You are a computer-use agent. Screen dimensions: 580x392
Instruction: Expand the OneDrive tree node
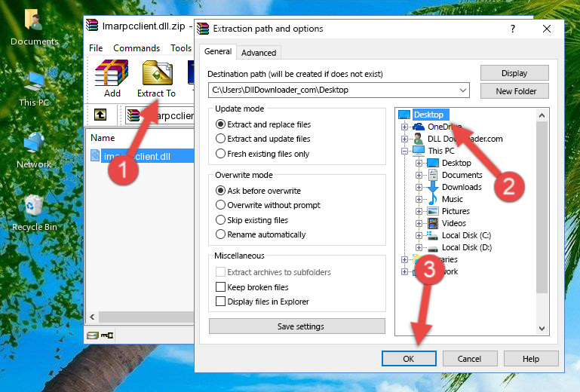405,127
